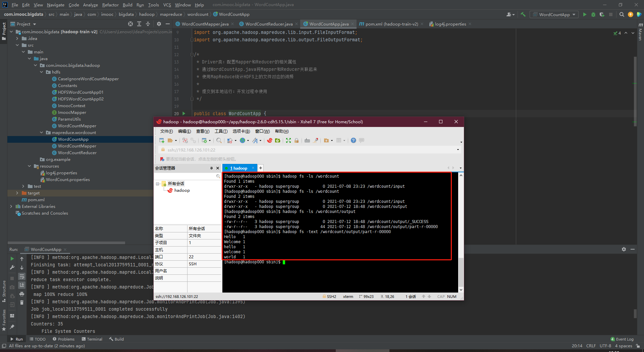Click the green Xftp icon in Xshell toolbar
The width and height of the screenshot is (644, 352).
point(278,140)
